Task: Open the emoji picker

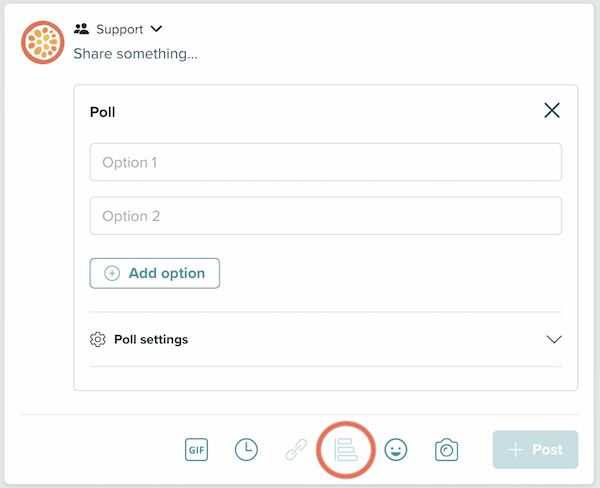Action: click(x=396, y=450)
